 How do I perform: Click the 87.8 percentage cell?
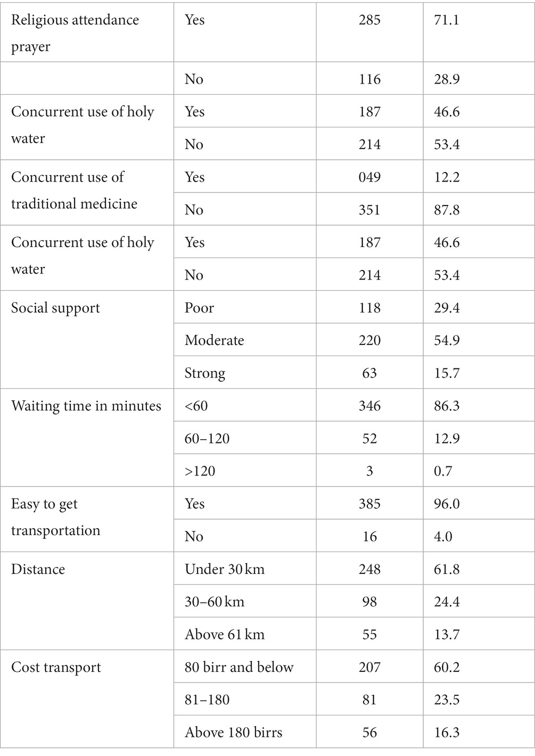click(447, 210)
